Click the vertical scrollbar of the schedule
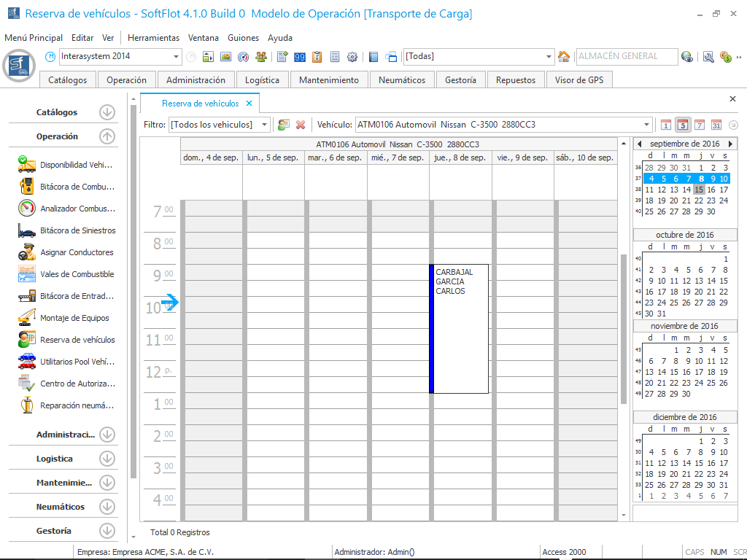747x560 pixels. [x=623, y=328]
